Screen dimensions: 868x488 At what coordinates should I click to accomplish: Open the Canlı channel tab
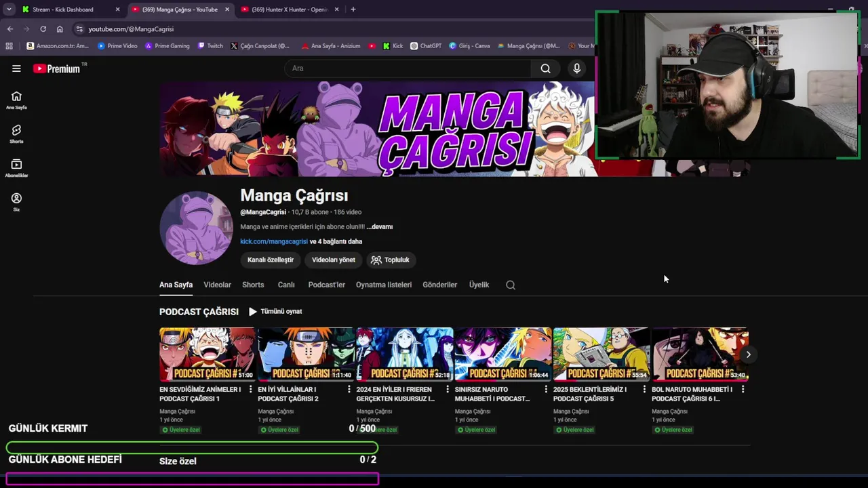coord(286,285)
